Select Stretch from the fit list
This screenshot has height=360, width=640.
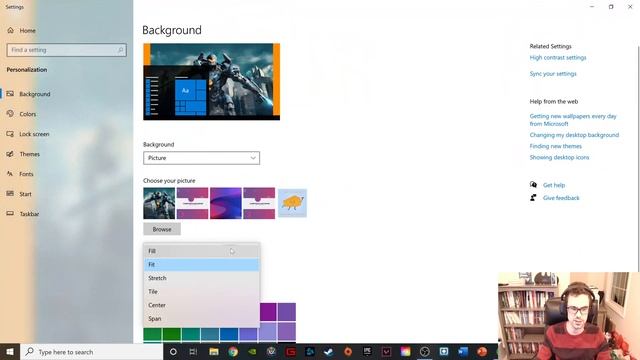[202, 278]
